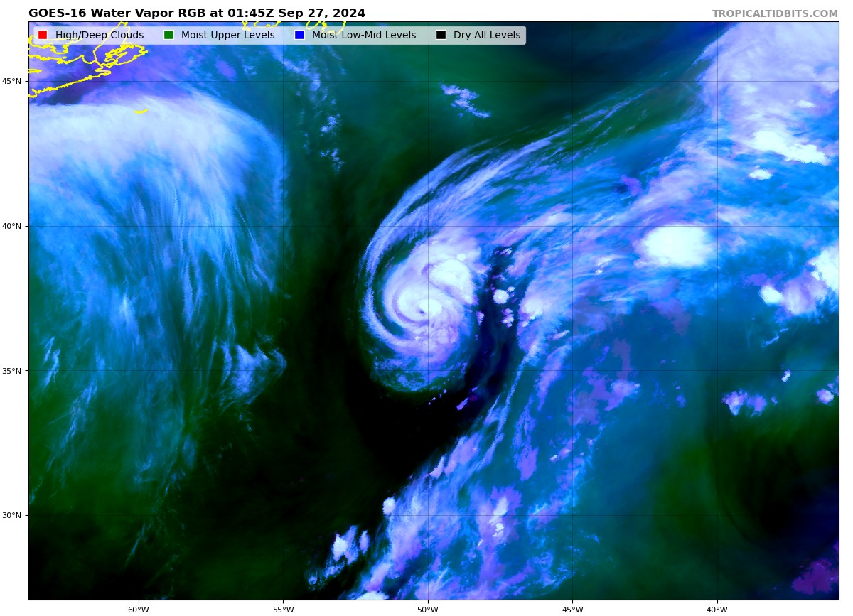Select the "Moist Low-Mid Levels" legend label
The height and width of the screenshot is (616, 853).
[364, 35]
